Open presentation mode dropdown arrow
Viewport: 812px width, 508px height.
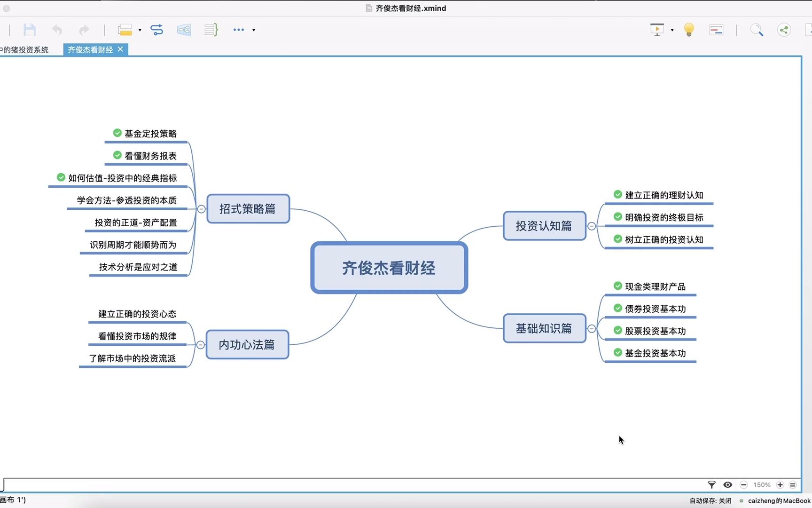point(672,30)
